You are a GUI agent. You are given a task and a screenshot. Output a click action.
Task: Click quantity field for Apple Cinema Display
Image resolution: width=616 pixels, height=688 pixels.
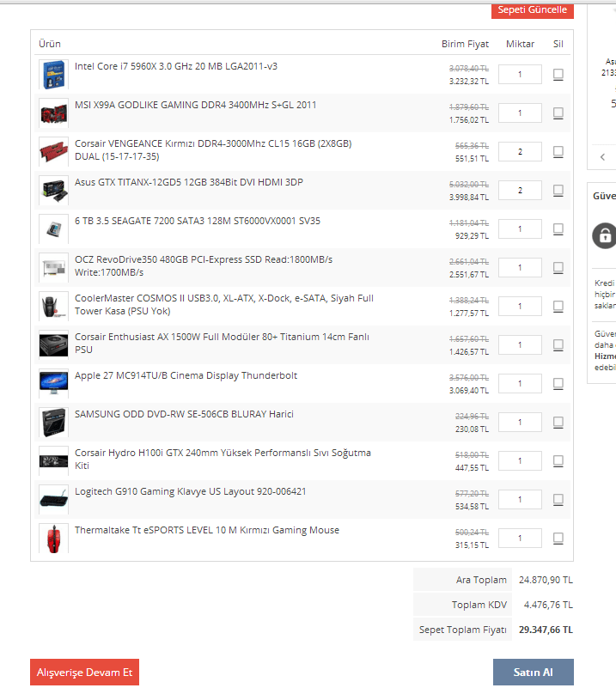click(x=520, y=383)
